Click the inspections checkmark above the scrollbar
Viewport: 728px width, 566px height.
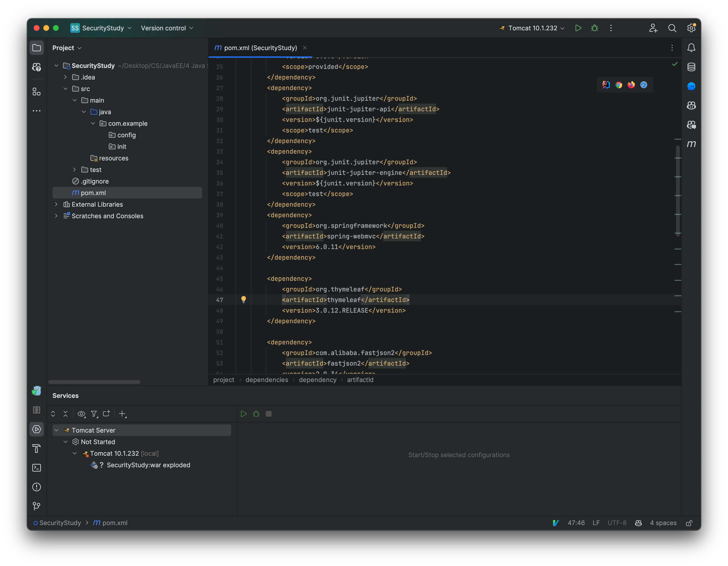675,64
